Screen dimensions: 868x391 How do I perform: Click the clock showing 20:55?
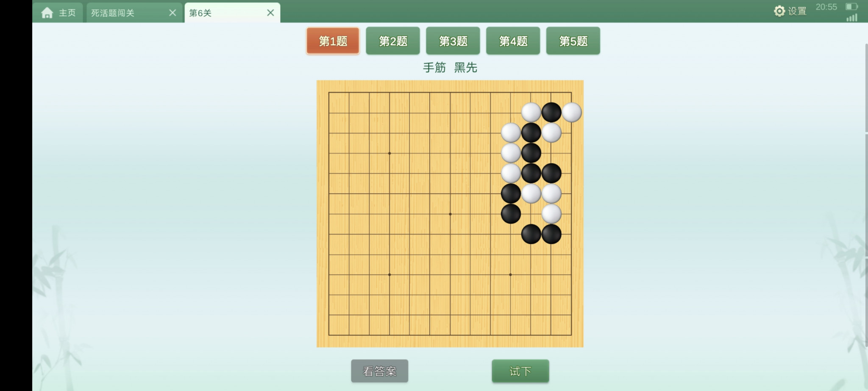(x=826, y=7)
